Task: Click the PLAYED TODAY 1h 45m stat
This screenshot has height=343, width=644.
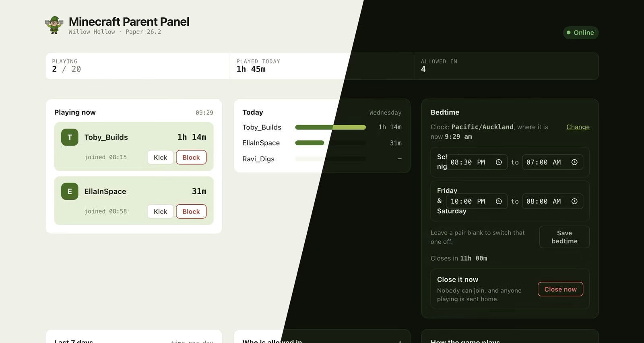Action: coord(322,66)
